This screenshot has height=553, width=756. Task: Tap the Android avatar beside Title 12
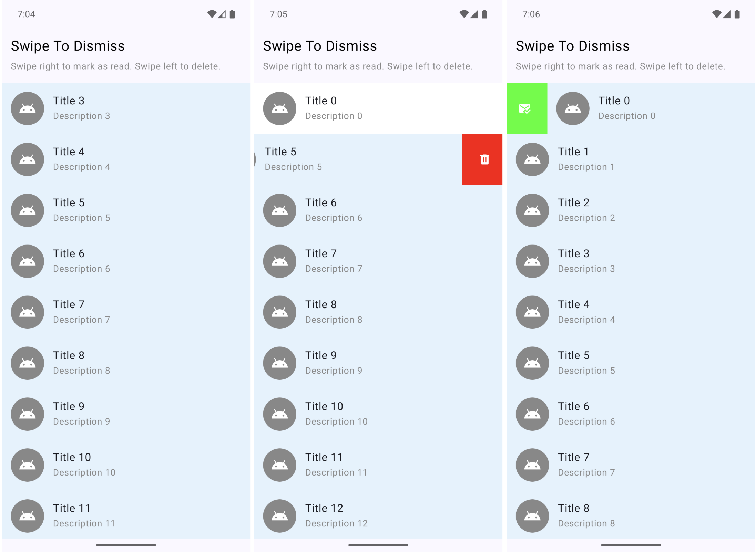pyautogui.click(x=279, y=516)
